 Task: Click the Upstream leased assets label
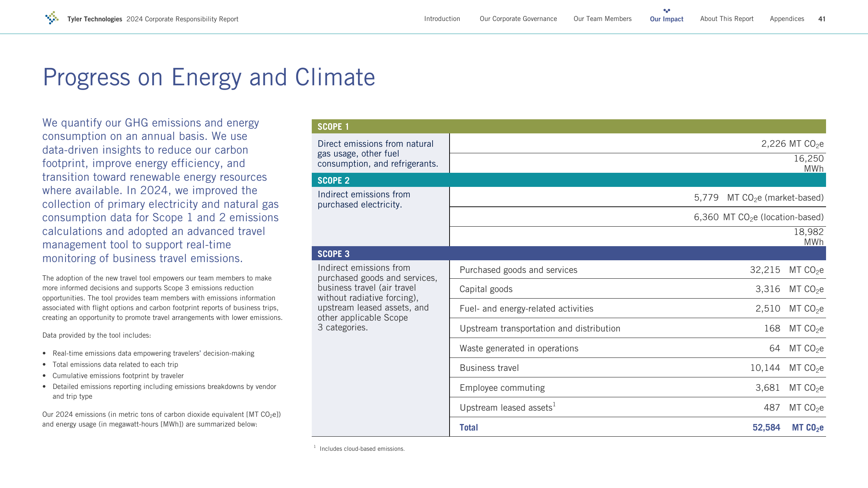click(x=507, y=407)
